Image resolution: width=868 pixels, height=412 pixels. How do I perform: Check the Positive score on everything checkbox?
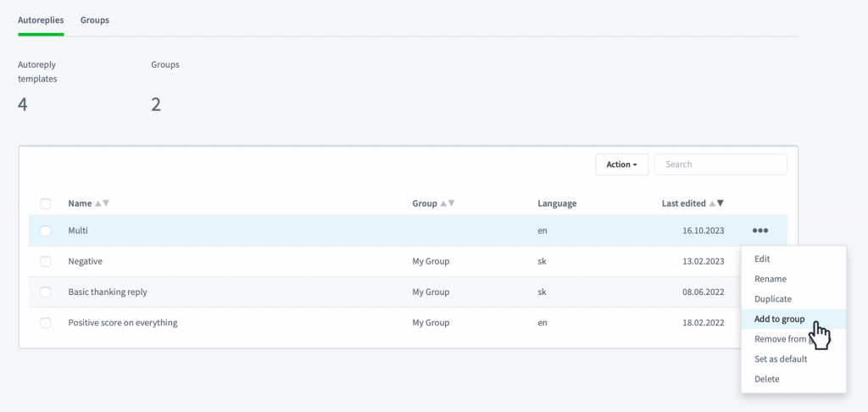click(x=46, y=323)
